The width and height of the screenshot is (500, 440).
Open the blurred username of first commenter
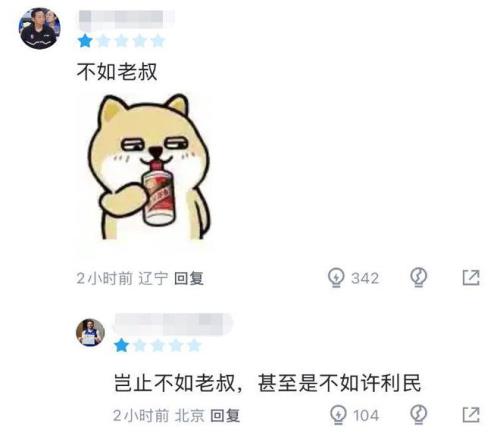tap(126, 17)
